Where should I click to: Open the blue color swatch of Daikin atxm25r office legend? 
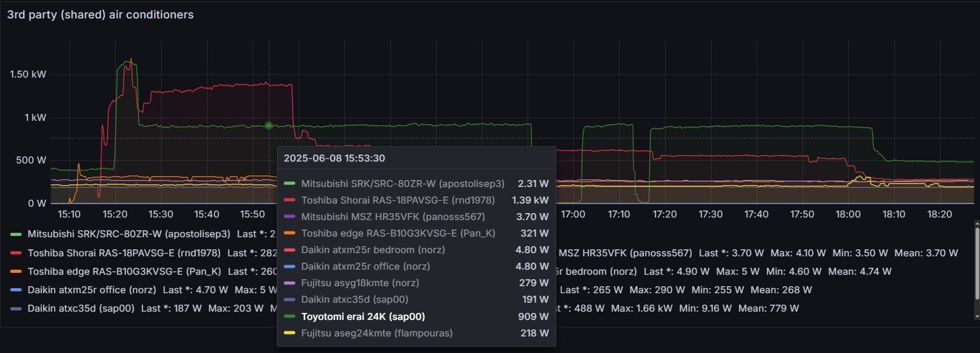point(16,289)
